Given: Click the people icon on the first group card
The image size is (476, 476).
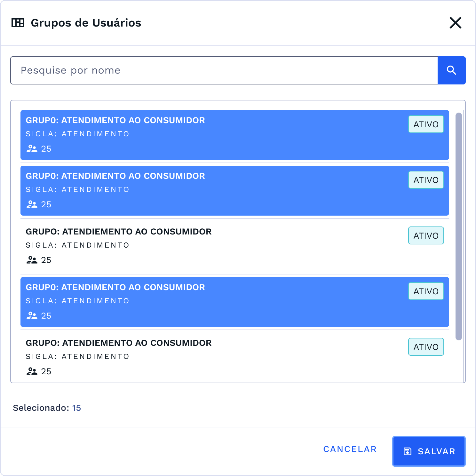Looking at the screenshot, I should [x=31, y=148].
